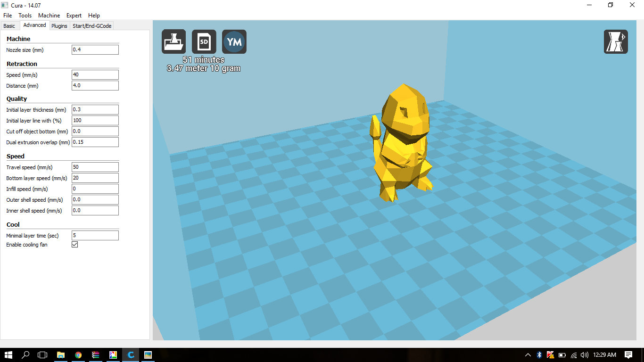The image size is (644, 362).
Task: Click the 'Cool' section heading
Action: point(13,224)
